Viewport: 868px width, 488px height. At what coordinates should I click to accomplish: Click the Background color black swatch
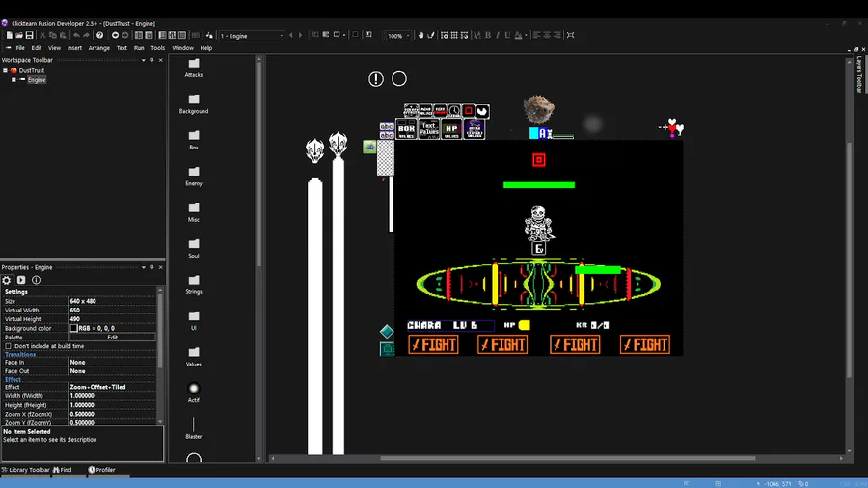(x=73, y=328)
